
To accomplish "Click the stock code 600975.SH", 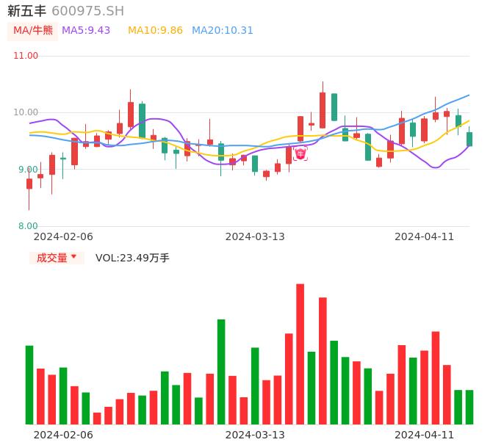I will (87, 11).
